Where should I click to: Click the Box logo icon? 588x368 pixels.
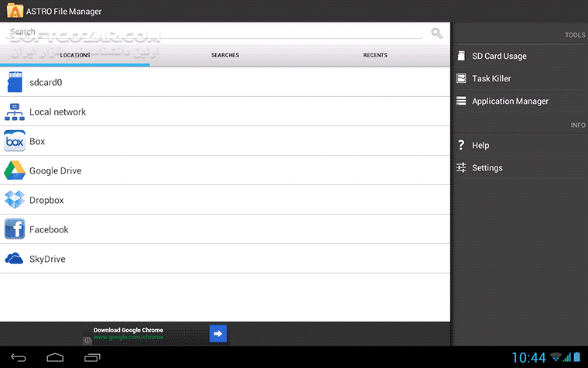pos(15,141)
